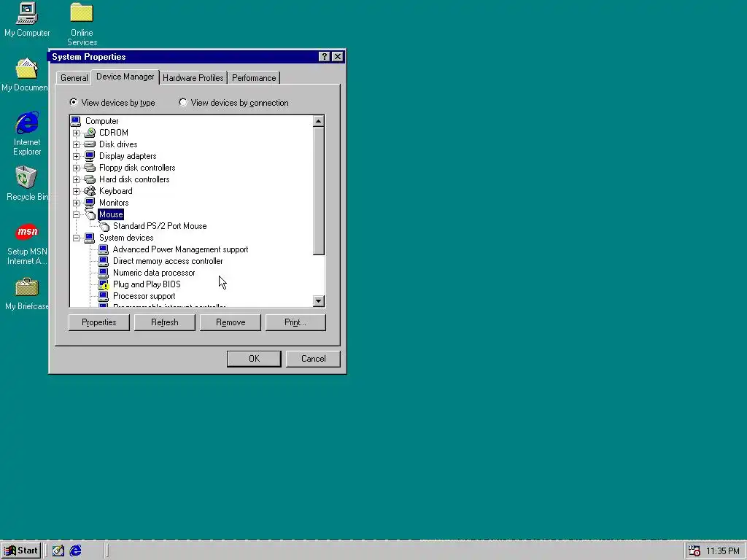
Task: Expand the CDROM node
Action: coord(76,133)
